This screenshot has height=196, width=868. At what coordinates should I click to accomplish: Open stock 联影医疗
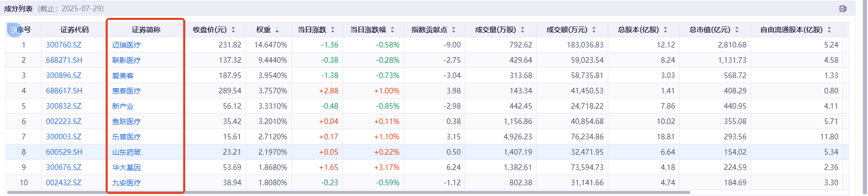pyautogui.click(x=127, y=60)
